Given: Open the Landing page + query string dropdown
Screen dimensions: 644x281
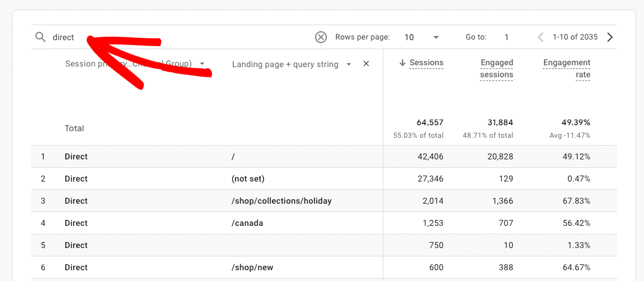Looking at the screenshot, I should point(349,65).
